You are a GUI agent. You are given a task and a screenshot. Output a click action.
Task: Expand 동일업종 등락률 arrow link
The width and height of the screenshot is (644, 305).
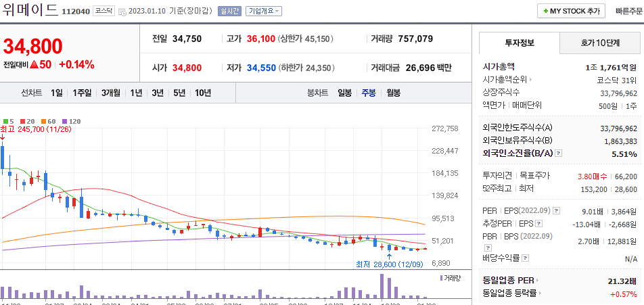tap(539, 293)
